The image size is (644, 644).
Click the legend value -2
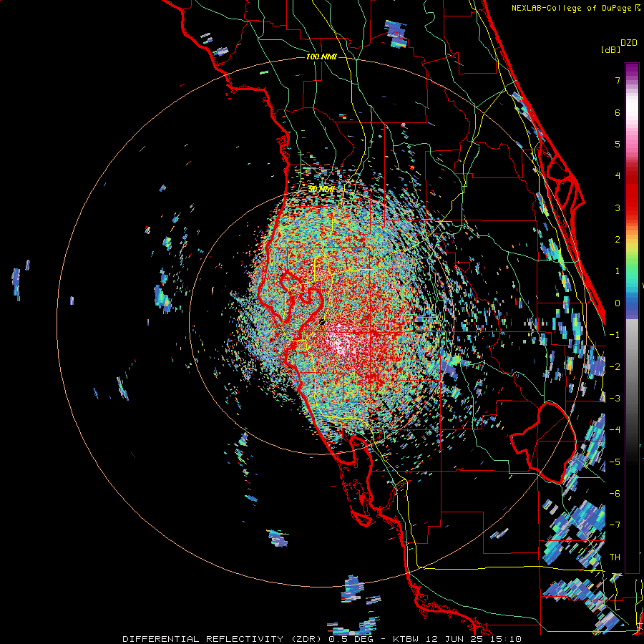tap(615, 366)
